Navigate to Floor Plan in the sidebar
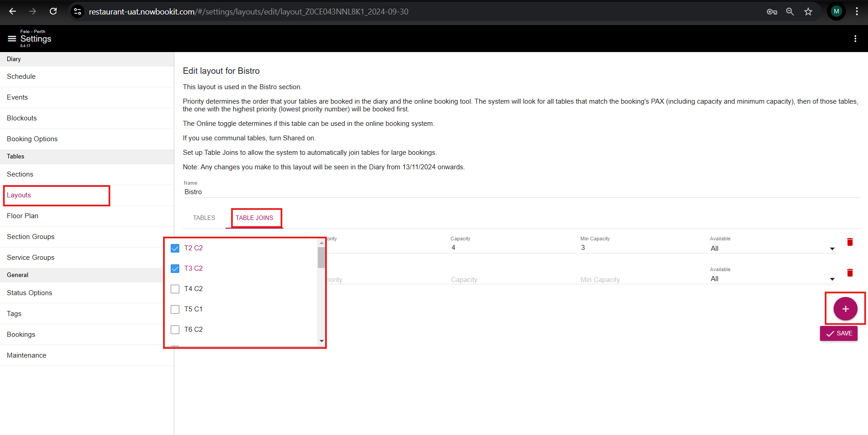This screenshot has width=868, height=435. pos(23,216)
